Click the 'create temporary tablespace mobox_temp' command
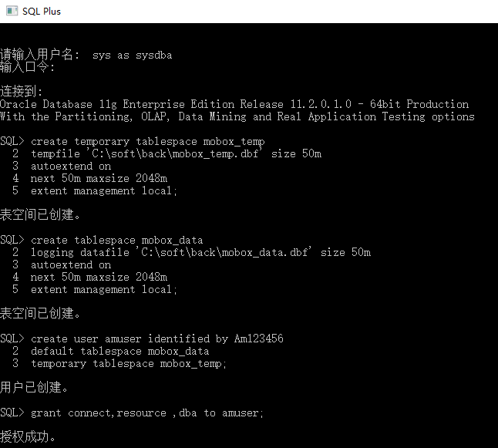Image resolution: width=498 pixels, height=448 pixels. pyautogui.click(x=146, y=141)
